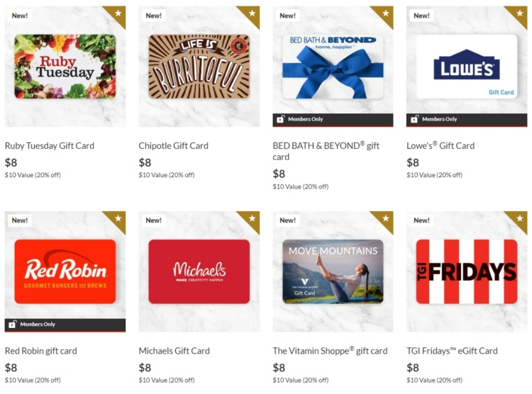Screen dimensions: 532x394
Task: Click the lock icon on Bed Bath & Beyond
Action: point(280,119)
